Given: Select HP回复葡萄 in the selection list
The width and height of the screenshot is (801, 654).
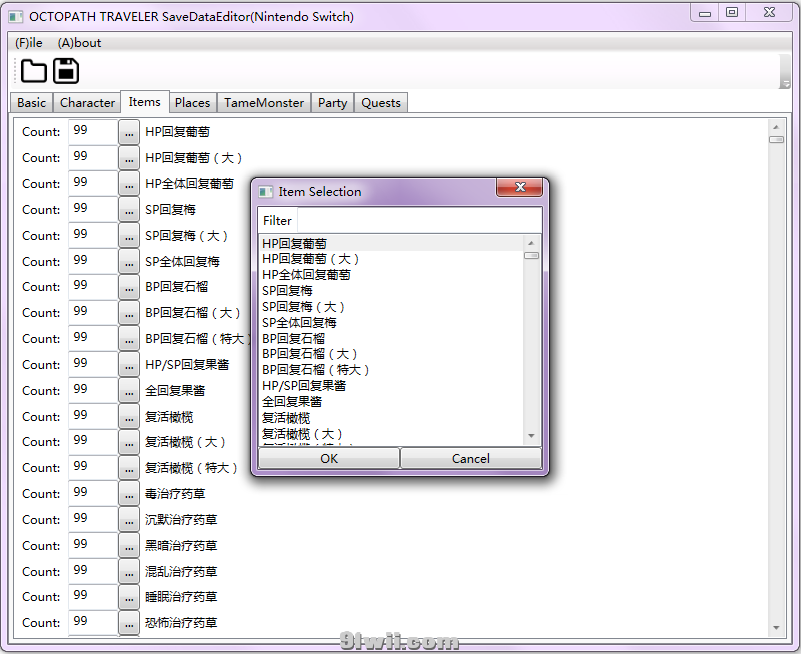Looking at the screenshot, I should [x=391, y=243].
